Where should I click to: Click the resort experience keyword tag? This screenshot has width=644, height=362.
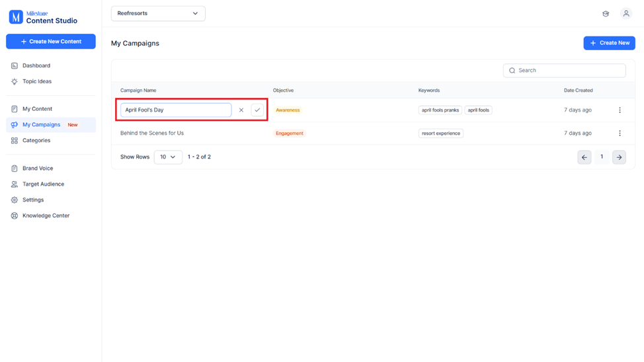441,133
